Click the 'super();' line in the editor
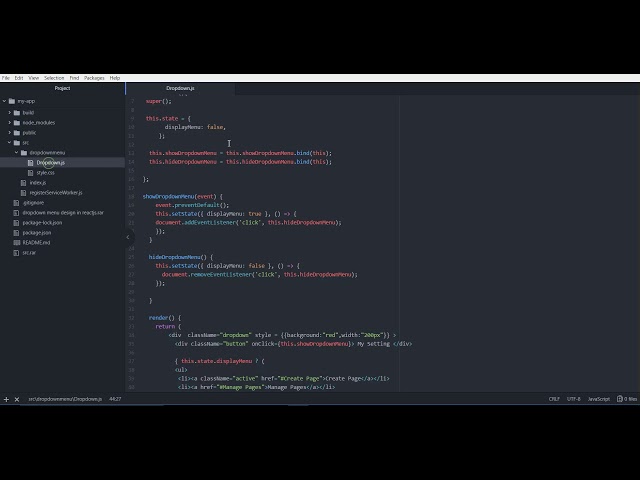Screen dimensions: 640x480 coord(159,101)
